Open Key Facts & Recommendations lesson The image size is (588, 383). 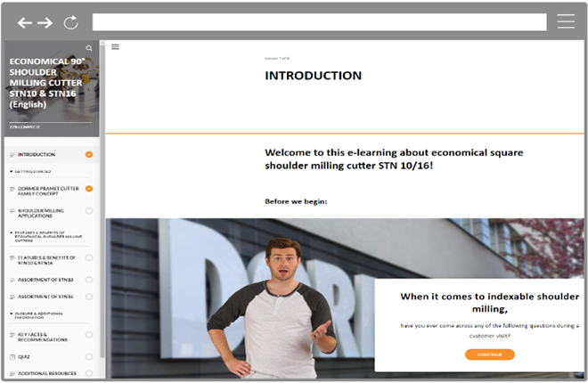(x=52, y=337)
